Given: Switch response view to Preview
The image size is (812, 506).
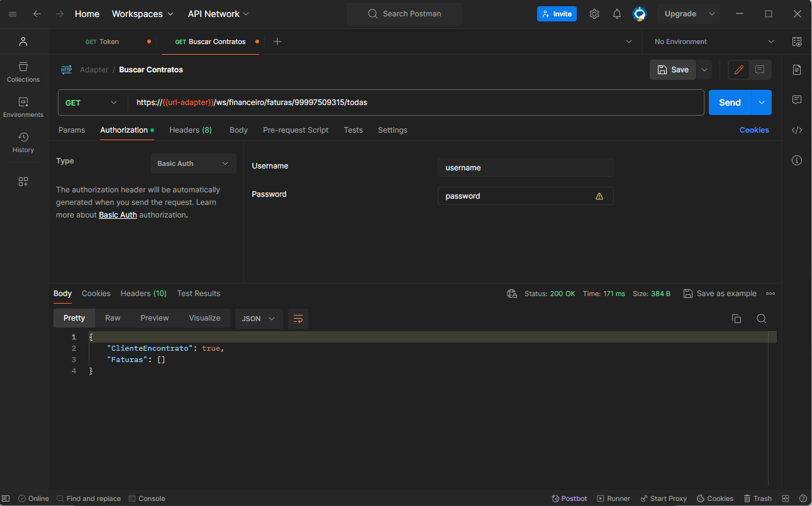Looking at the screenshot, I should pyautogui.click(x=155, y=318).
